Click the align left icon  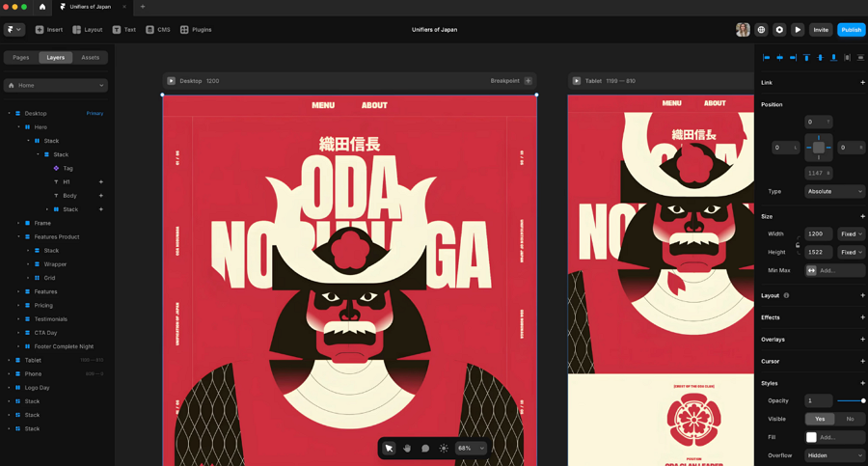click(766, 58)
